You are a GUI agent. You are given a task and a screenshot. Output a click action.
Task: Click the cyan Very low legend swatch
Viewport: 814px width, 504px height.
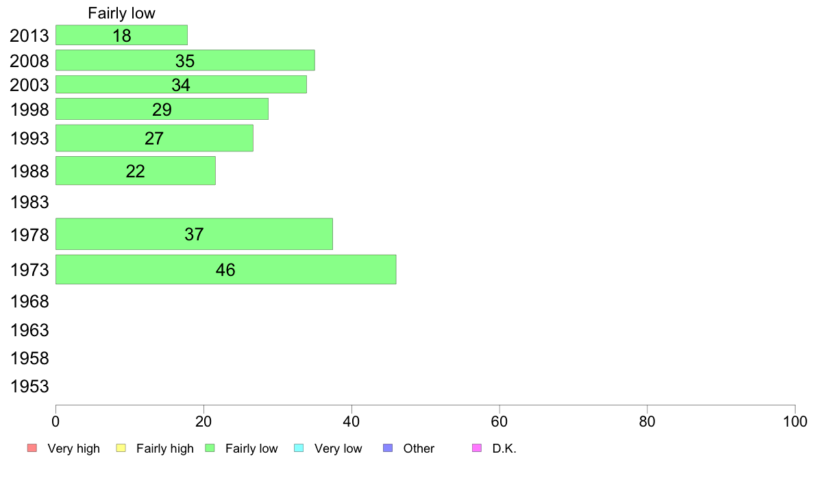299,448
